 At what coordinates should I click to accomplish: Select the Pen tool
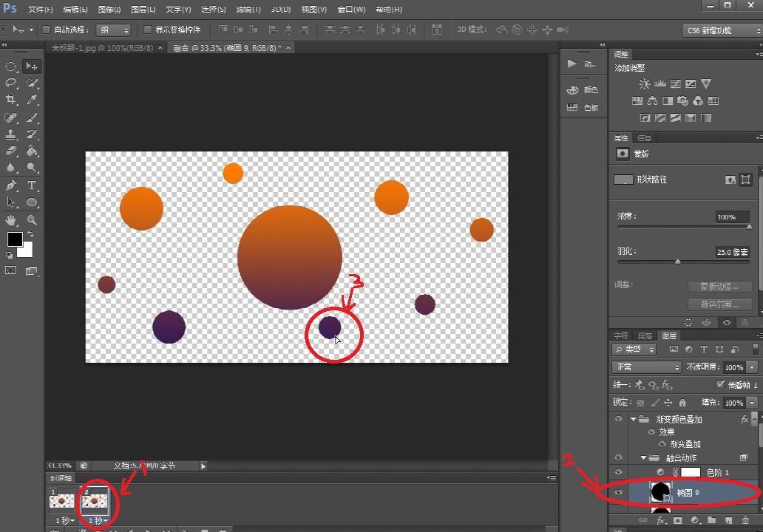(11, 185)
